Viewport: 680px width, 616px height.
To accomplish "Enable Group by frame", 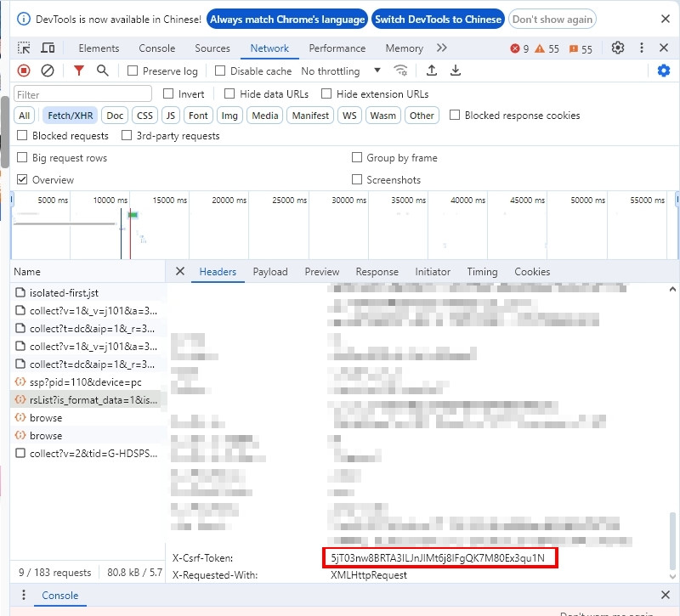I will click(356, 157).
